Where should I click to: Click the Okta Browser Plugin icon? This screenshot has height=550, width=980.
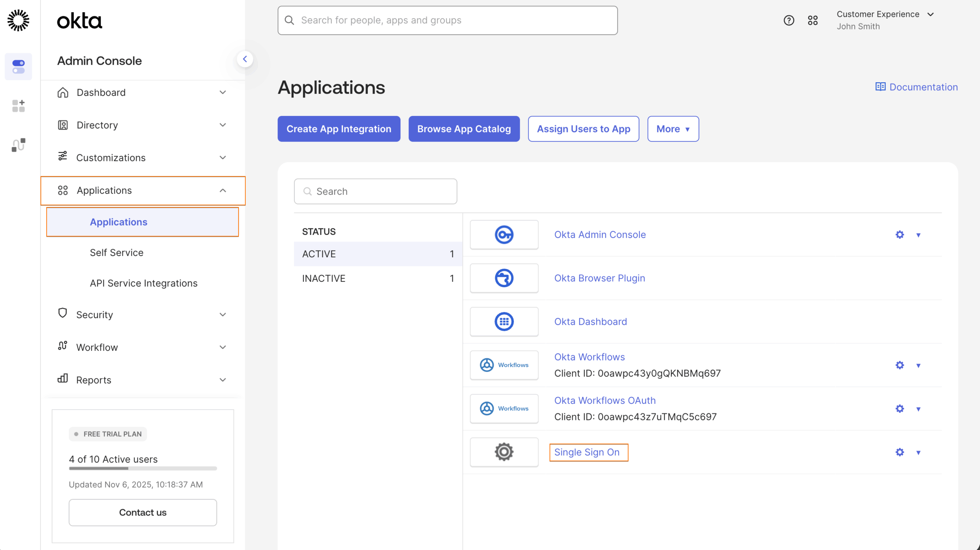(x=504, y=278)
